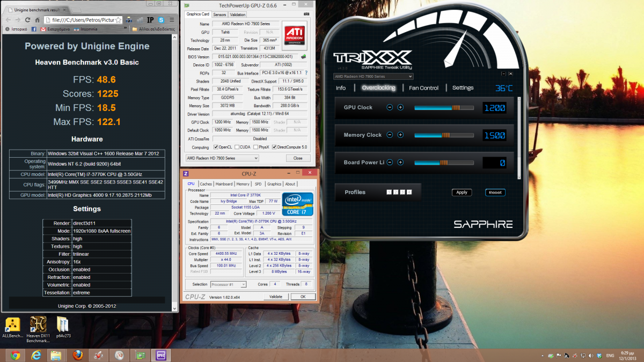Click Validate in CPU-Z
The width and height of the screenshot is (644, 362).
click(276, 297)
